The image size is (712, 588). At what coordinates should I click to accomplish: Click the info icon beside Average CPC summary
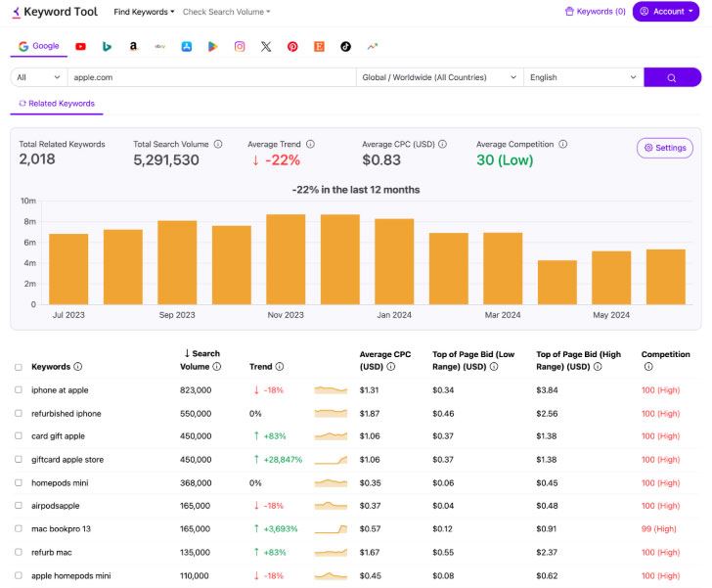coord(442,144)
